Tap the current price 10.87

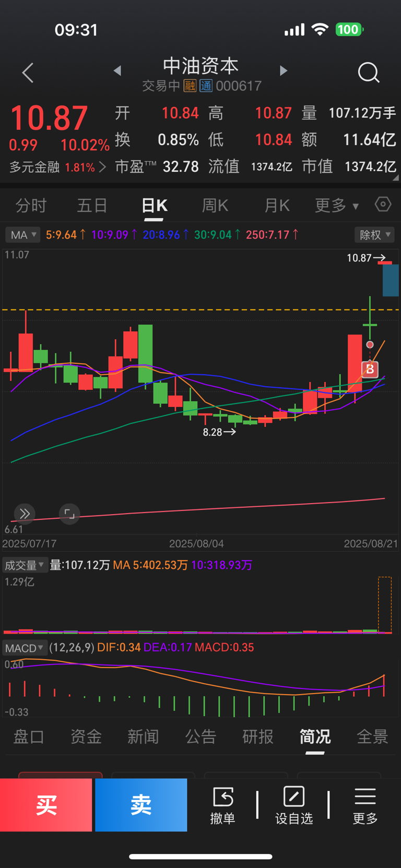[x=49, y=118]
